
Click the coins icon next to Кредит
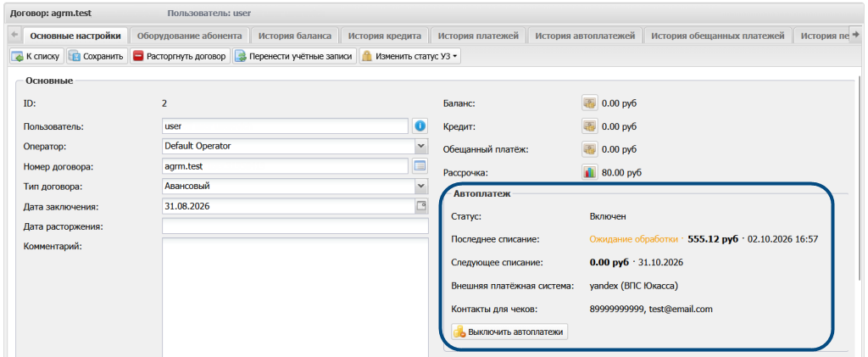pos(590,126)
